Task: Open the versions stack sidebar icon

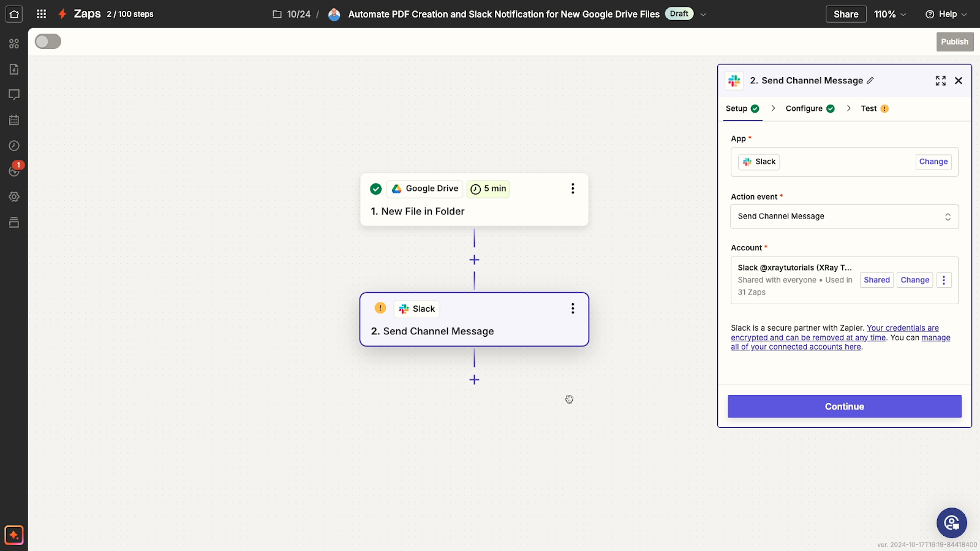Action: 14,222
